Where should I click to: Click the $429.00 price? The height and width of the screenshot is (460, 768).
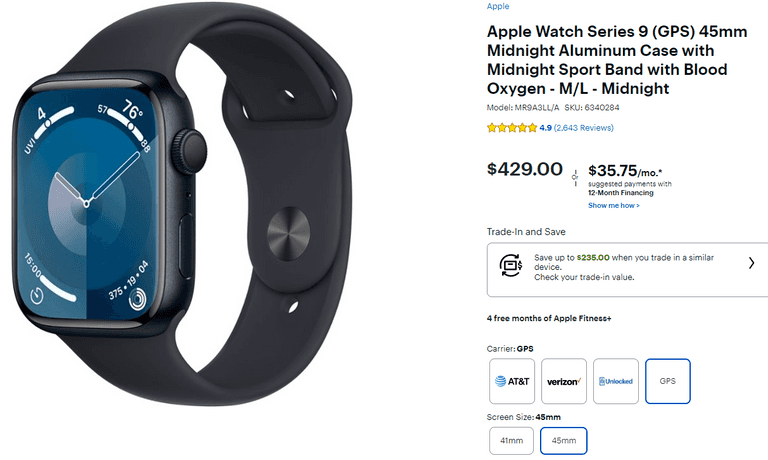(525, 169)
